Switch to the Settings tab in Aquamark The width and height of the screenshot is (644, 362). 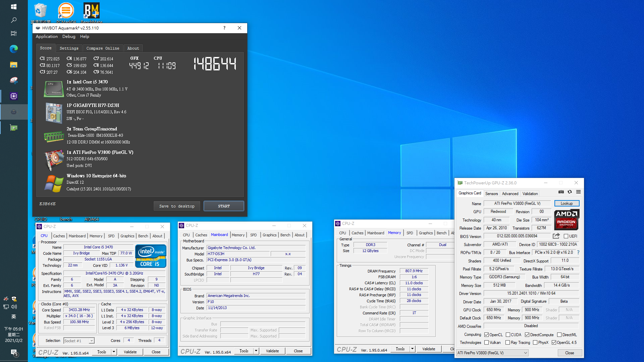click(x=69, y=48)
